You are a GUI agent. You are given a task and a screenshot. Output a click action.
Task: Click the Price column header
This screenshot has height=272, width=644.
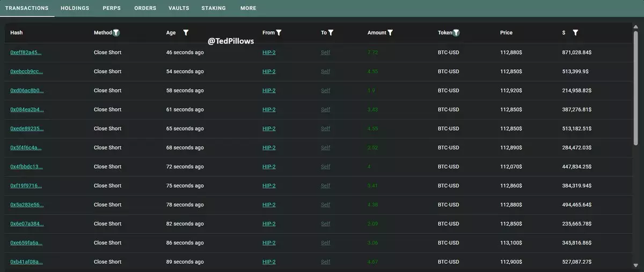506,33
